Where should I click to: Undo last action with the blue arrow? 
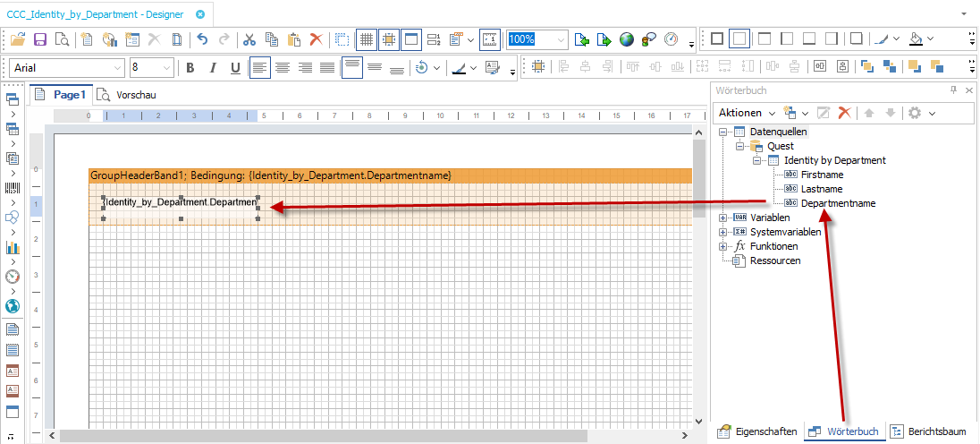[x=202, y=39]
